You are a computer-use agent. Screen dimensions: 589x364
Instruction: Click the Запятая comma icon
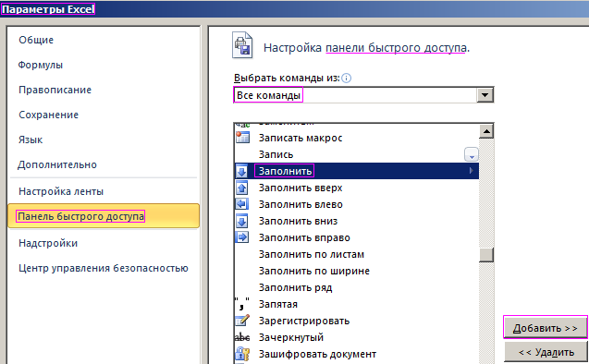tap(242, 304)
